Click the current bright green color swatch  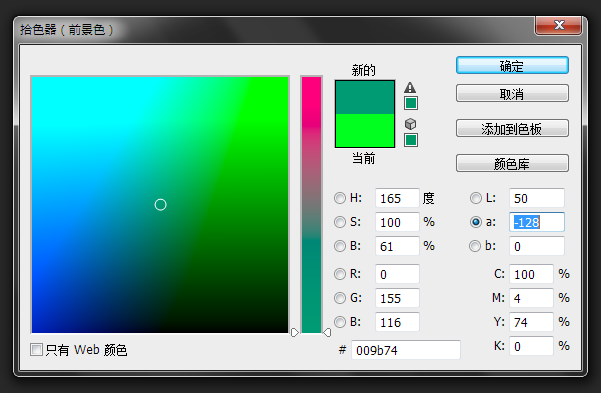[x=365, y=130]
